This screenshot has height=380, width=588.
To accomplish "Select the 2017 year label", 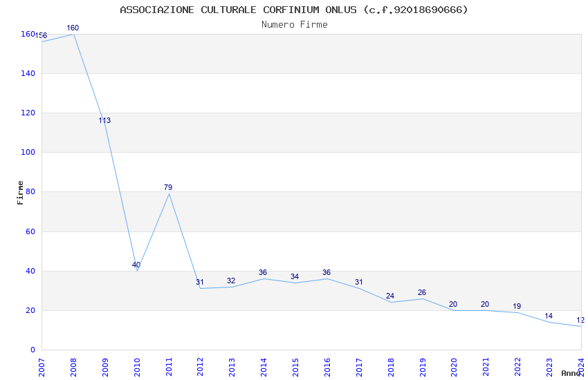I will pos(359,368).
